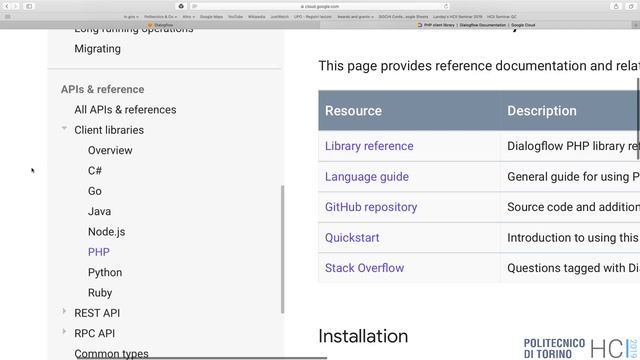This screenshot has width=640, height=360.
Task: Open the Wikipedia bookmark
Action: [257, 17]
